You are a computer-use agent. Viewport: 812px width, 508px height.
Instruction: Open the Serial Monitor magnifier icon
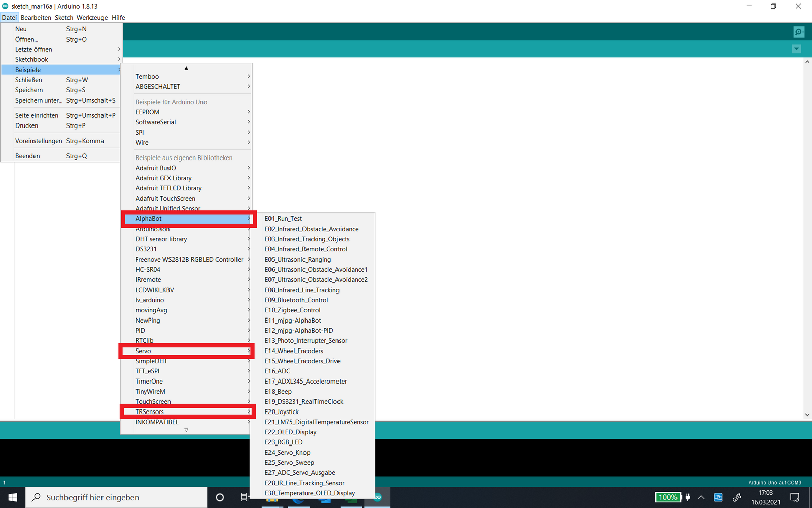[x=798, y=32]
